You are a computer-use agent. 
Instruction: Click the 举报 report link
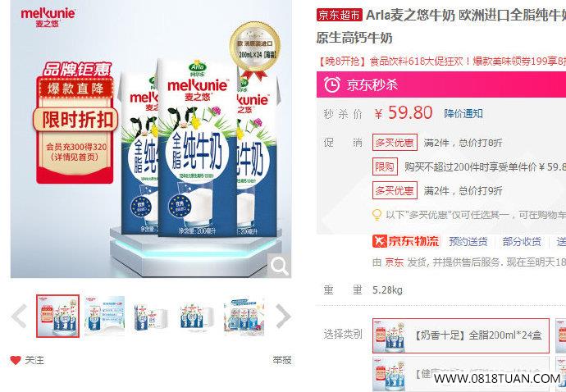(x=282, y=360)
